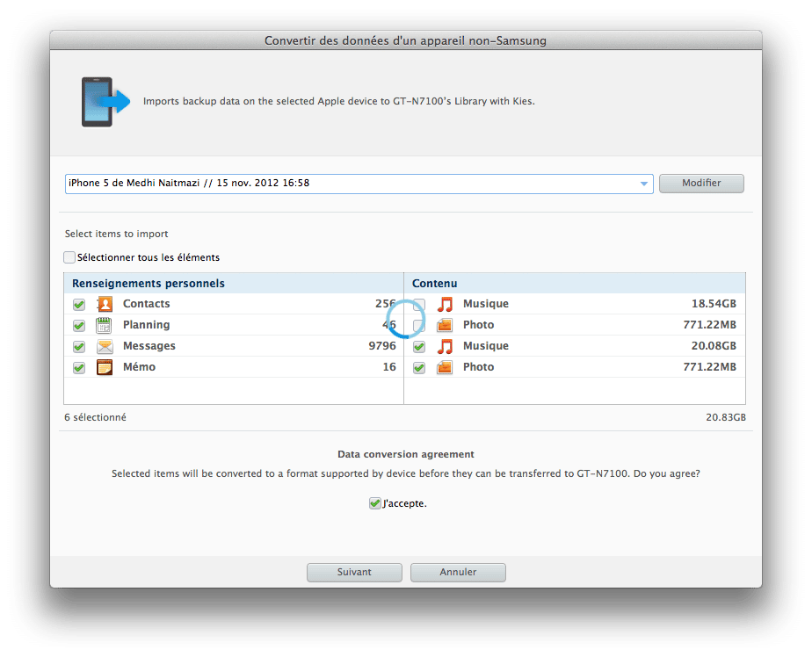Click the phone transfer arrow icon
The image size is (812, 657).
click(x=105, y=102)
